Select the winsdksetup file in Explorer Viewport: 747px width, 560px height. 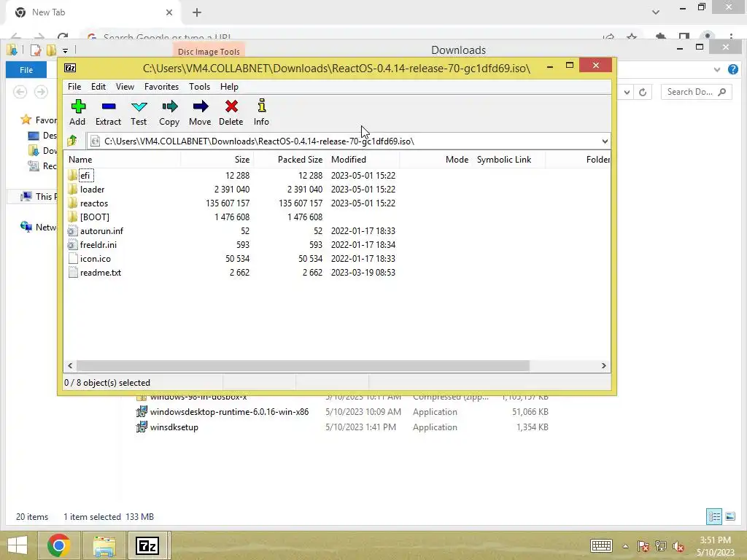[x=174, y=427]
